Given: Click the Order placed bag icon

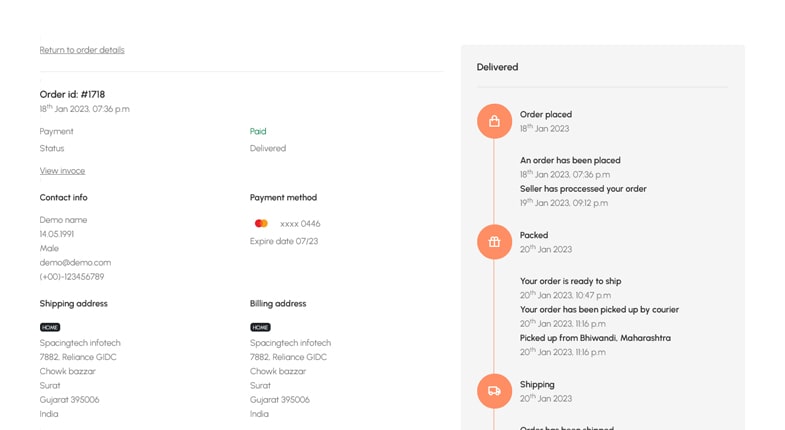Looking at the screenshot, I should (x=494, y=121).
